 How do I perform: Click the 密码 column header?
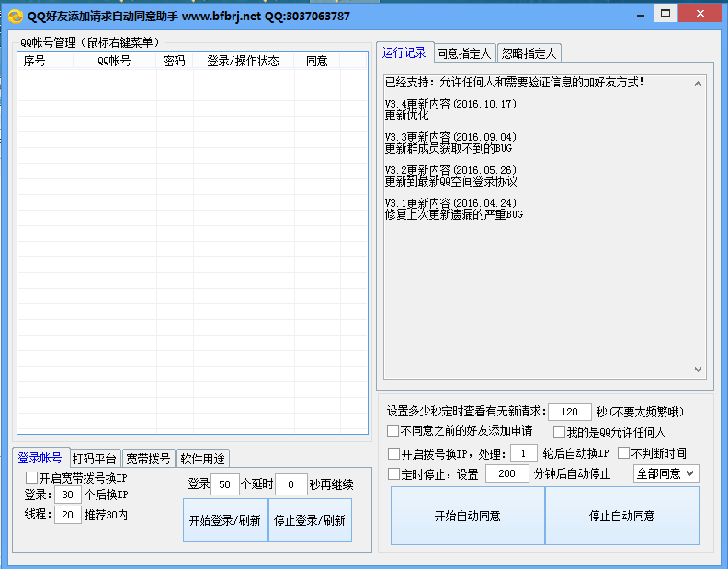point(175,61)
